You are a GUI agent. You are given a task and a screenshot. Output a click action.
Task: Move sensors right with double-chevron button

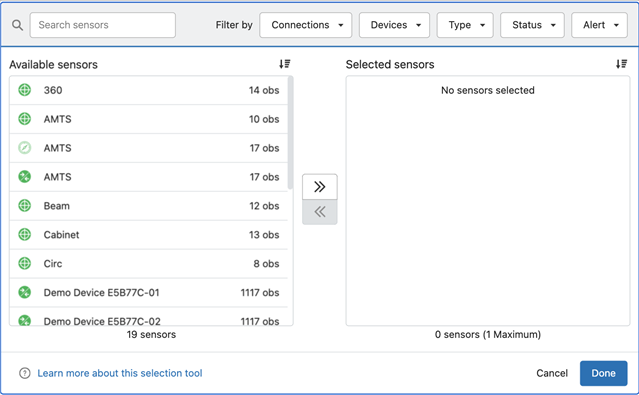pyautogui.click(x=320, y=187)
